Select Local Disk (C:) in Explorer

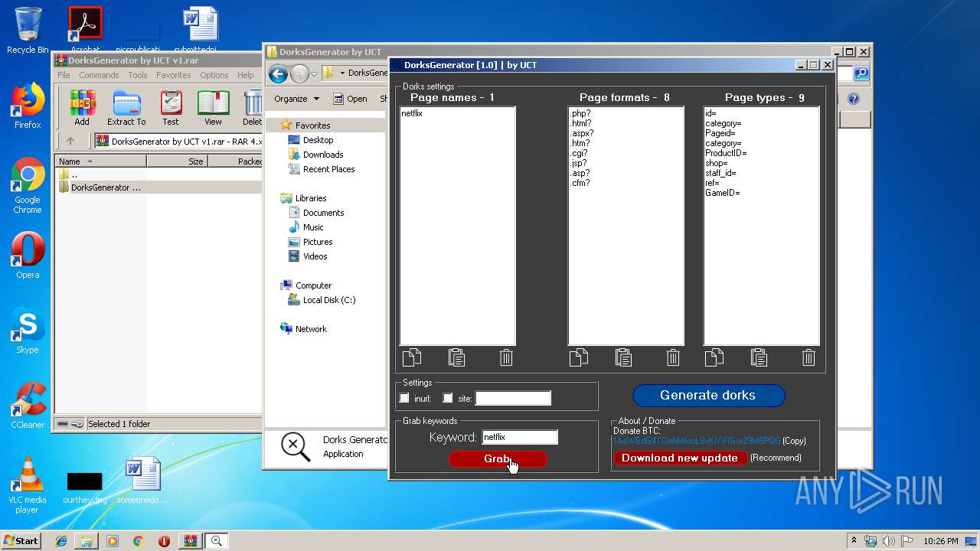(328, 300)
